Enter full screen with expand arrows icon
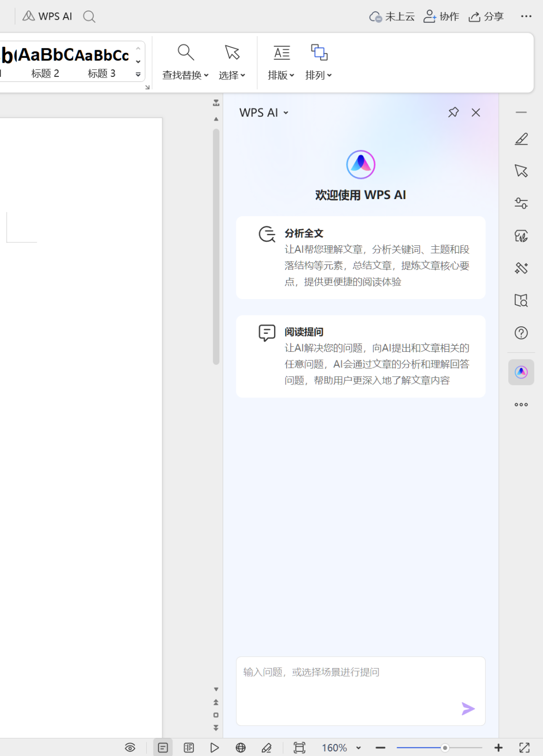 pyautogui.click(x=525, y=748)
